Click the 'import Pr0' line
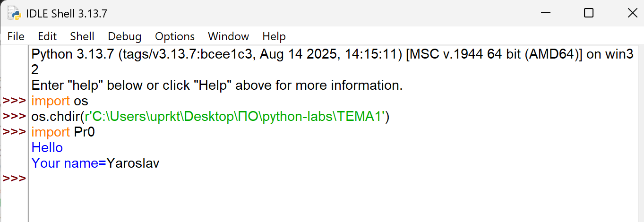 63,132
